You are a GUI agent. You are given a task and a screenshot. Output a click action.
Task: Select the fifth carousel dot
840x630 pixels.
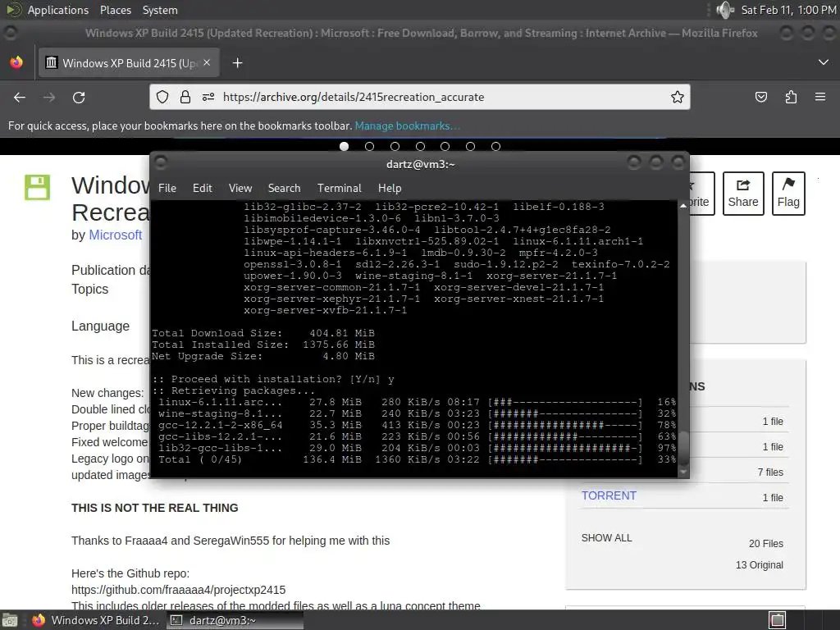pyautogui.click(x=445, y=146)
